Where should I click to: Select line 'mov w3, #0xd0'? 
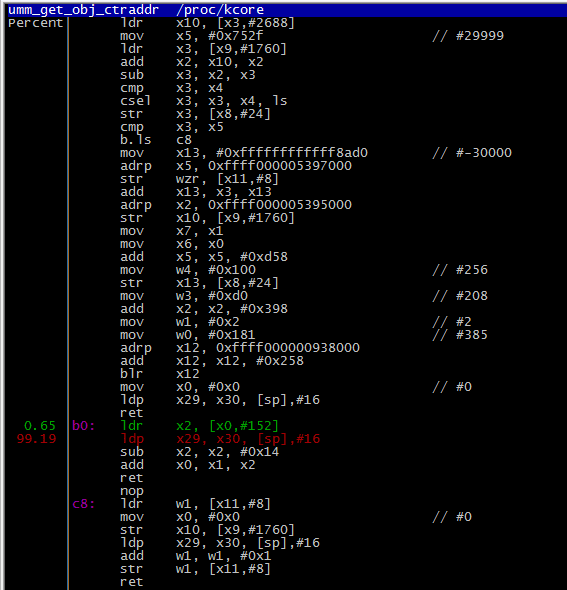point(184,296)
